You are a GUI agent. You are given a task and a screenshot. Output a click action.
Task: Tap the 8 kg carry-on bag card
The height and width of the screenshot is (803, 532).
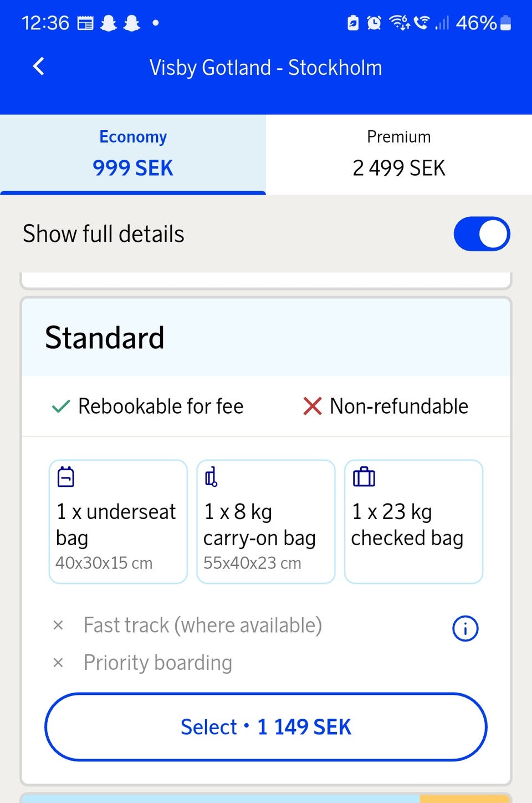266,522
